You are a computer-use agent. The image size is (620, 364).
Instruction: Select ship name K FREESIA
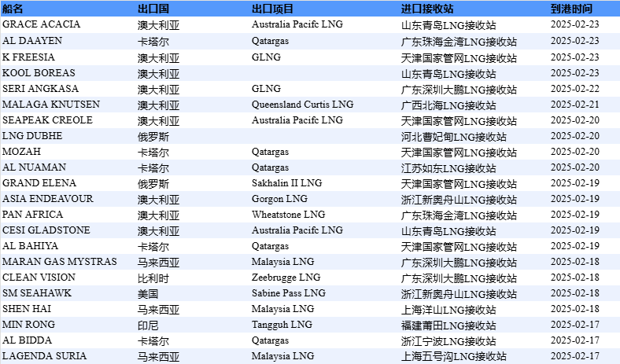tap(28, 57)
